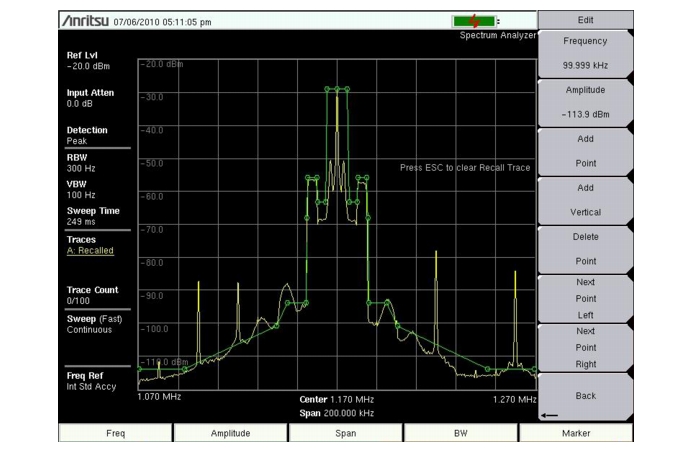Click the Center 1.170 MHz label
Screen dimensions: 692x453
click(337, 400)
